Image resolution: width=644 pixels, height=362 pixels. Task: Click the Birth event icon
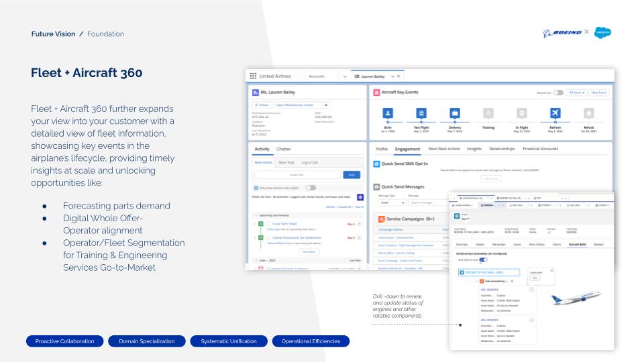[388, 113]
